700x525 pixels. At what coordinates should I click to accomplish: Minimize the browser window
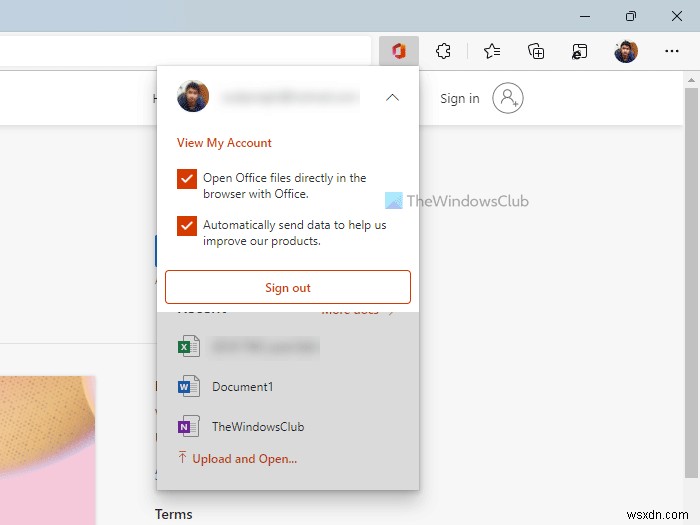pyautogui.click(x=585, y=17)
